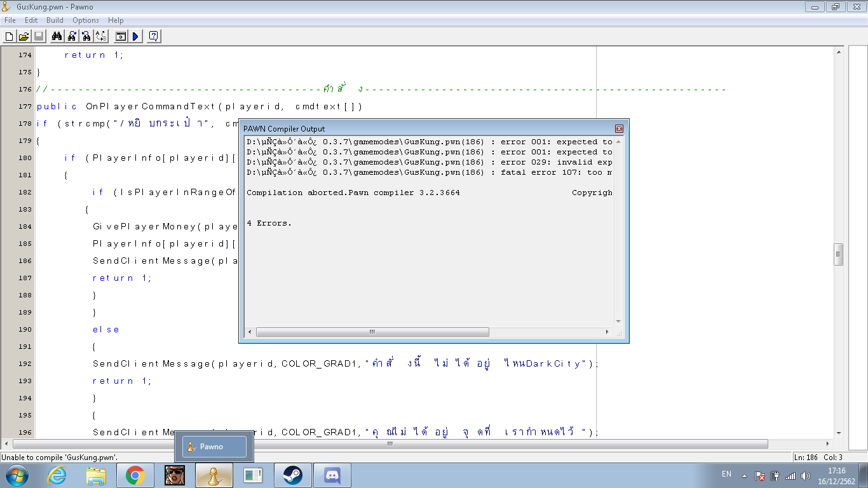The width and height of the screenshot is (868, 488).
Task: Click the New file toolbar icon
Action: 9,36
